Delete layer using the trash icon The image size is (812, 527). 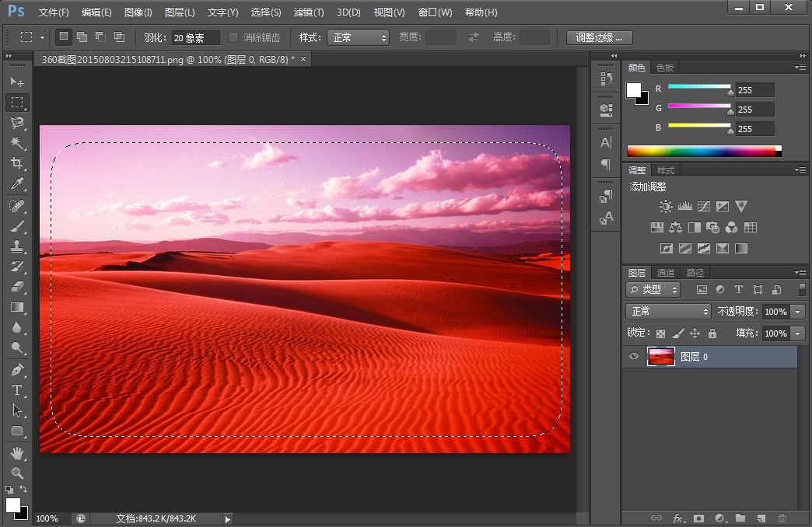pyautogui.click(x=782, y=518)
